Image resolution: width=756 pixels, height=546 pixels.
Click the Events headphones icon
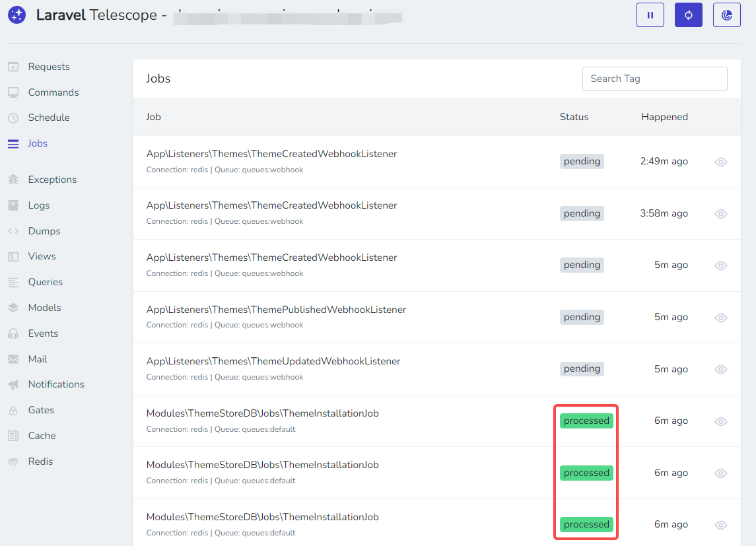13,334
